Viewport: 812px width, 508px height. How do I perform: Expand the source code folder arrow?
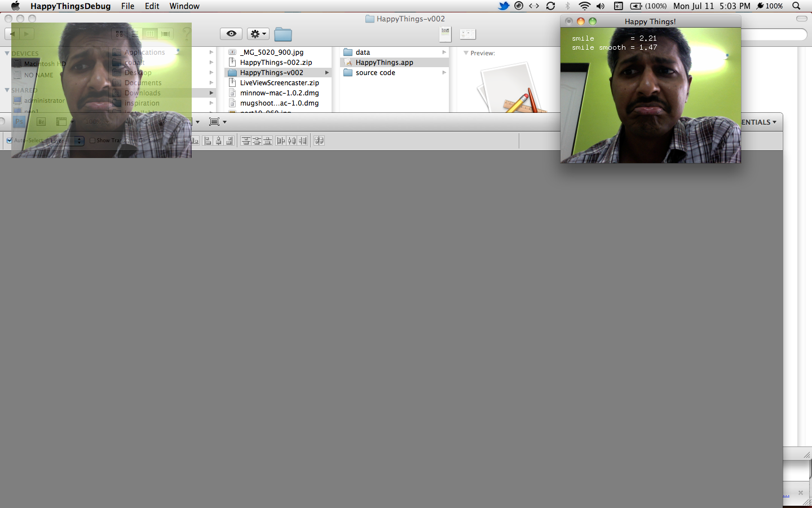(444, 73)
